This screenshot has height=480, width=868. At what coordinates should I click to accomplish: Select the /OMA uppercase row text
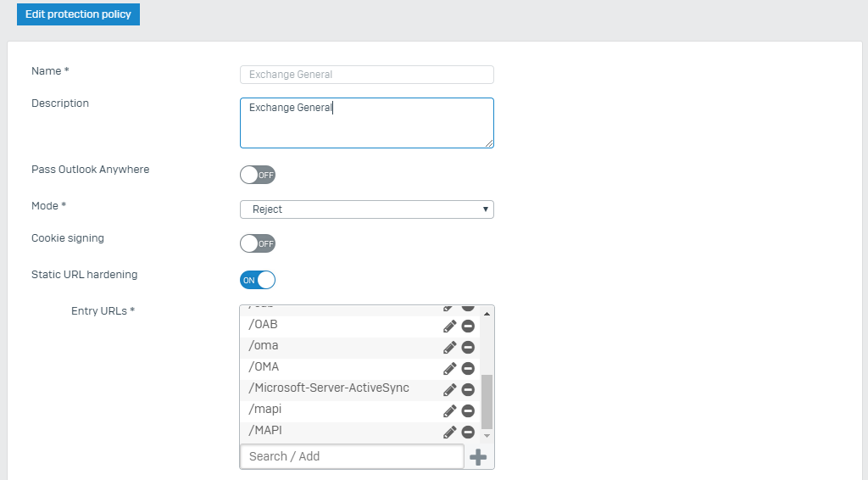tap(264, 367)
